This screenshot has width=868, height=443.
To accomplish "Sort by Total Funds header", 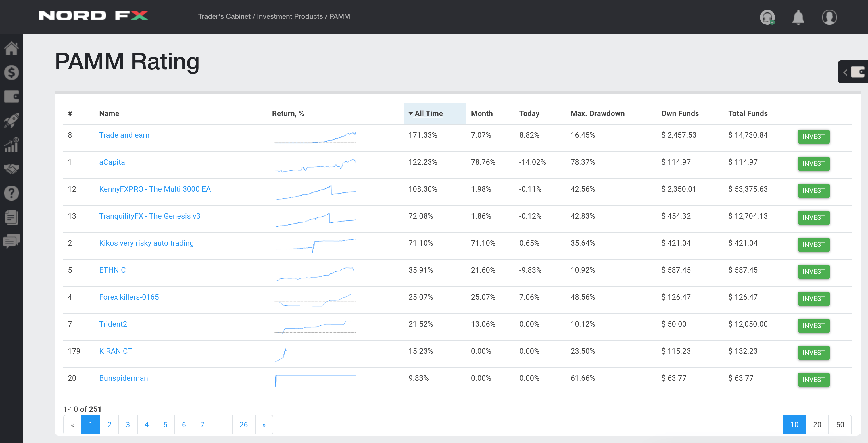I will (x=748, y=113).
